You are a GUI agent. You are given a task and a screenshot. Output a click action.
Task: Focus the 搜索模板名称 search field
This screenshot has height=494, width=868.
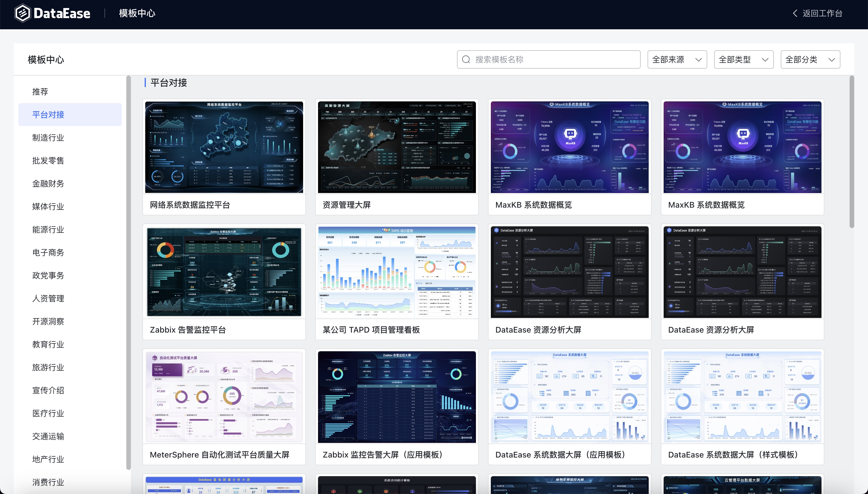[x=549, y=59]
